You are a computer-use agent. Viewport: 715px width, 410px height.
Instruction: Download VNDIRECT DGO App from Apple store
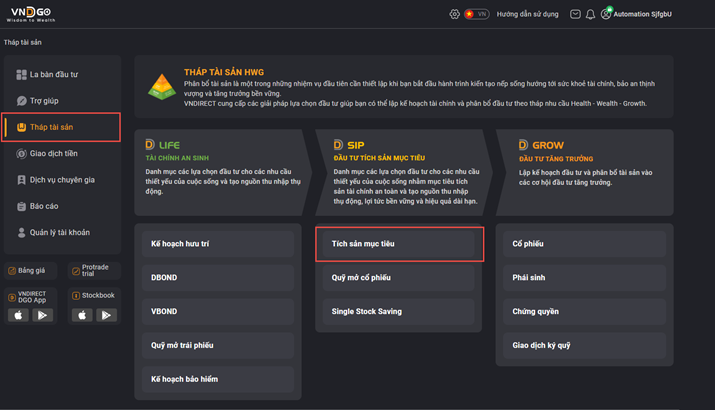[18, 315]
